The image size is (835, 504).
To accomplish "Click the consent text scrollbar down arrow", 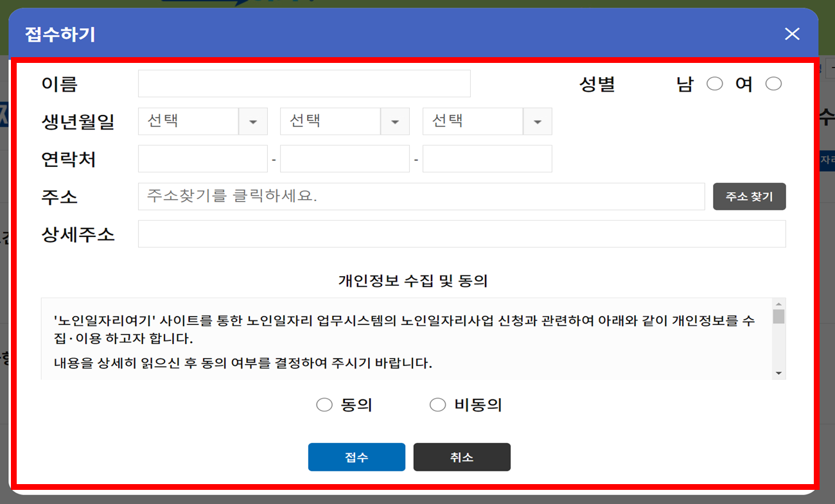I will pos(780,372).
